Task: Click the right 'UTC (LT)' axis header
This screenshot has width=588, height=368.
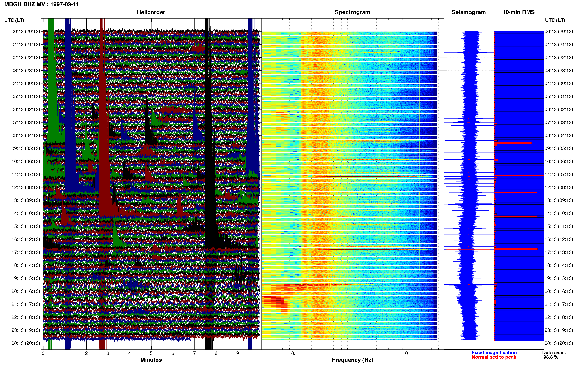Action: [555, 20]
